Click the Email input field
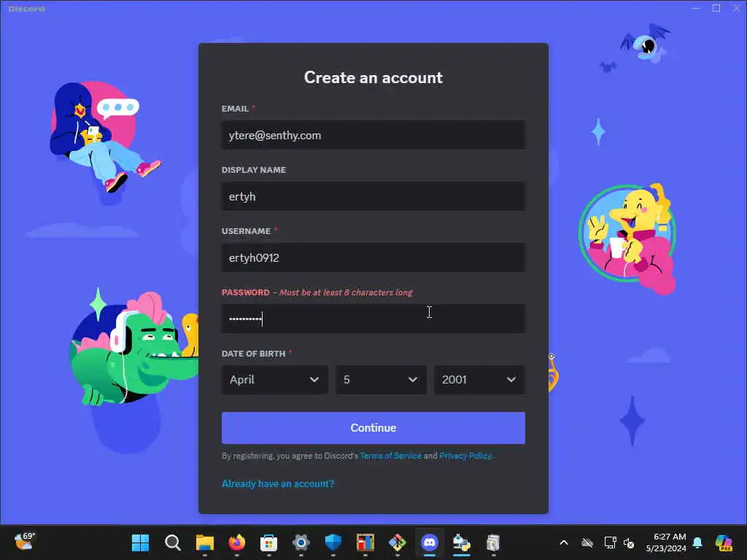747x560 pixels. (373, 135)
